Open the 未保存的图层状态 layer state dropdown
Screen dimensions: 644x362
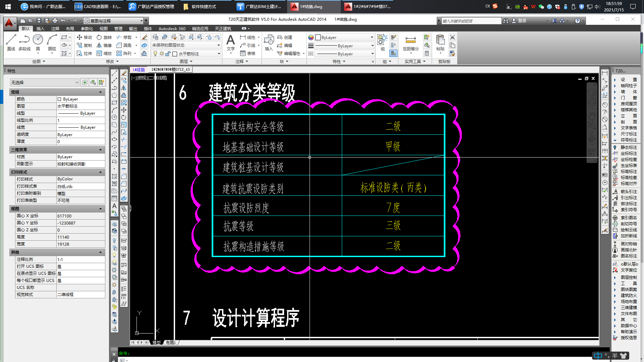[x=186, y=45]
